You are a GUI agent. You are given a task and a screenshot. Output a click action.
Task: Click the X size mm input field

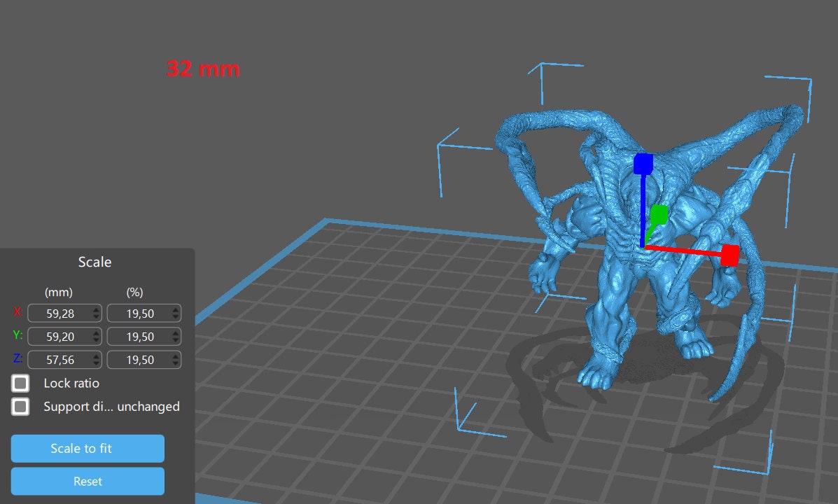pos(59,314)
